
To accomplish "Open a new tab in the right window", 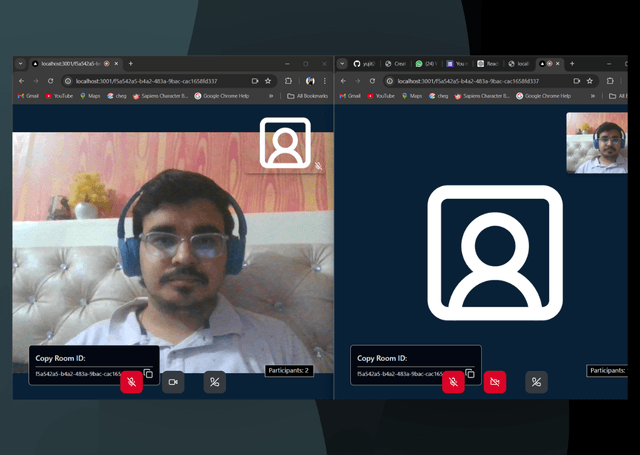I will pos(572,64).
